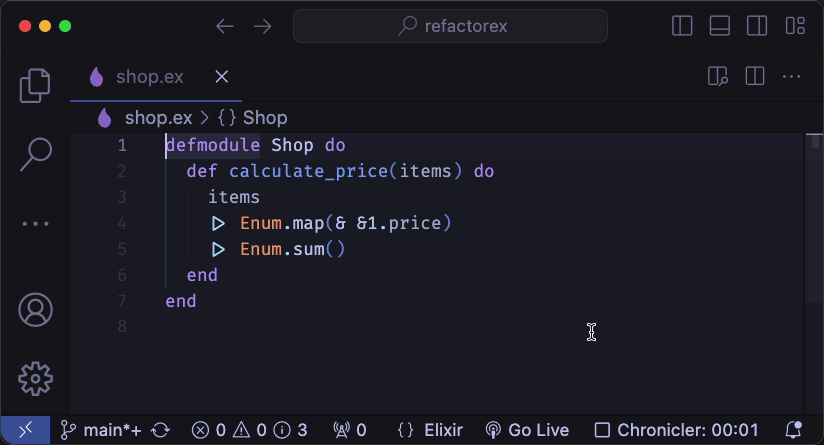Toggle the bottom panel layout

coord(720,26)
